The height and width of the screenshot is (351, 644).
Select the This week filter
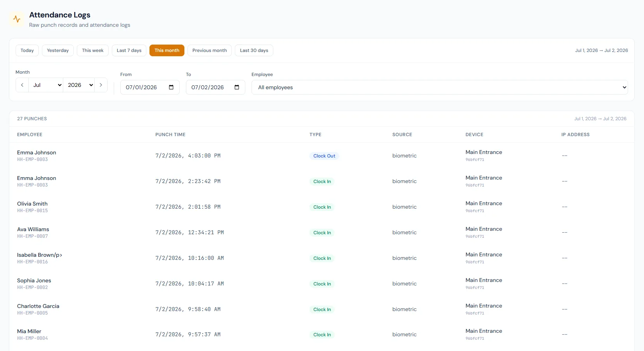[93, 50]
